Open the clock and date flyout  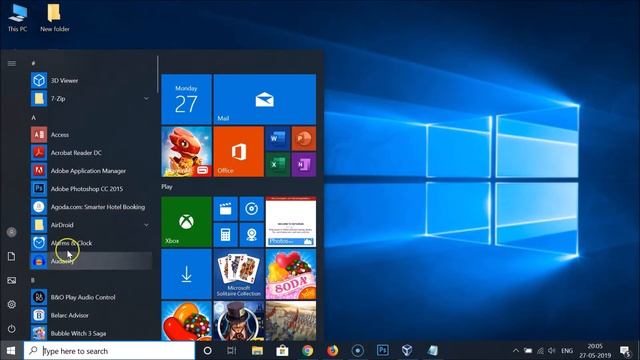(595, 351)
